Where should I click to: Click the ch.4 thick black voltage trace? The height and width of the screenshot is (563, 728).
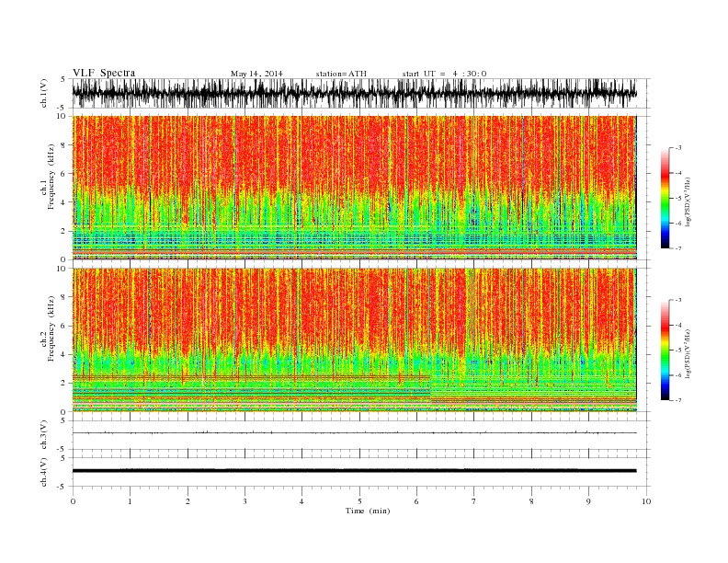coord(354,471)
